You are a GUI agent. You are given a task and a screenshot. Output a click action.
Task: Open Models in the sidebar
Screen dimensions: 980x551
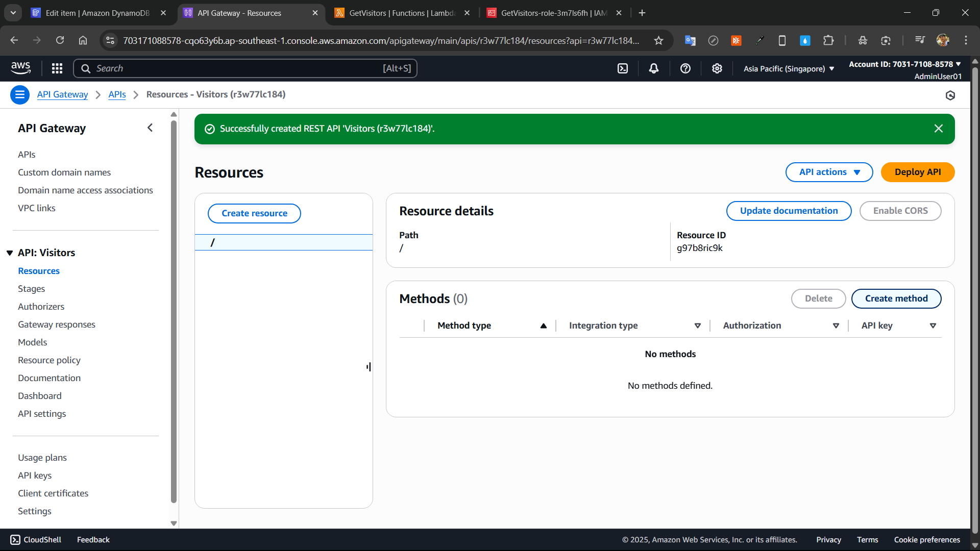(32, 342)
